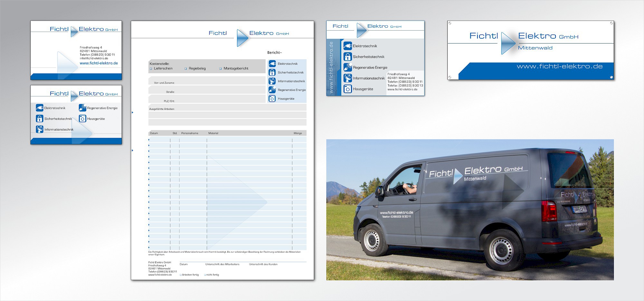
Task: Tick the Lieferschein checkbox
Action: coord(151,69)
